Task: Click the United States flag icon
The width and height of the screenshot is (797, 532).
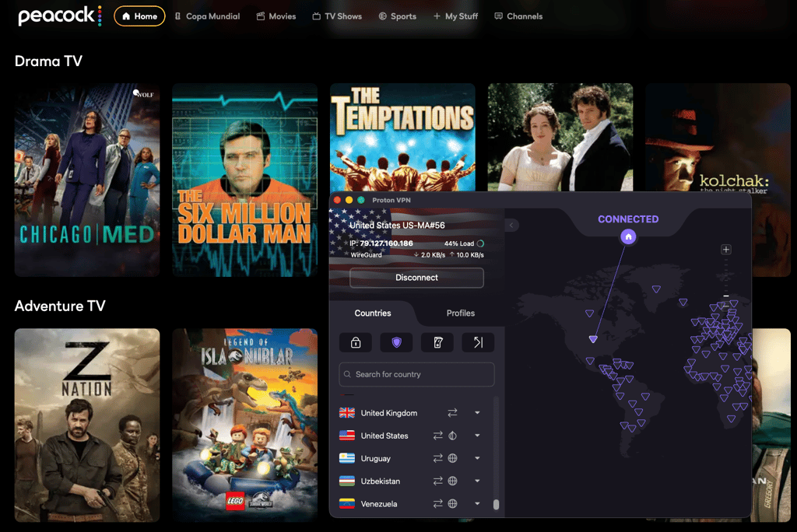Action: click(347, 436)
